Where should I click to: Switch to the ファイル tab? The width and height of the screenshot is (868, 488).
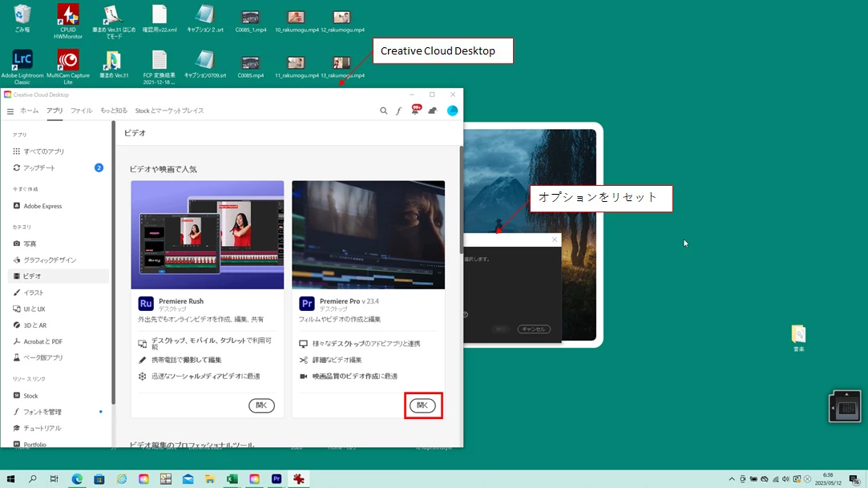coord(81,111)
